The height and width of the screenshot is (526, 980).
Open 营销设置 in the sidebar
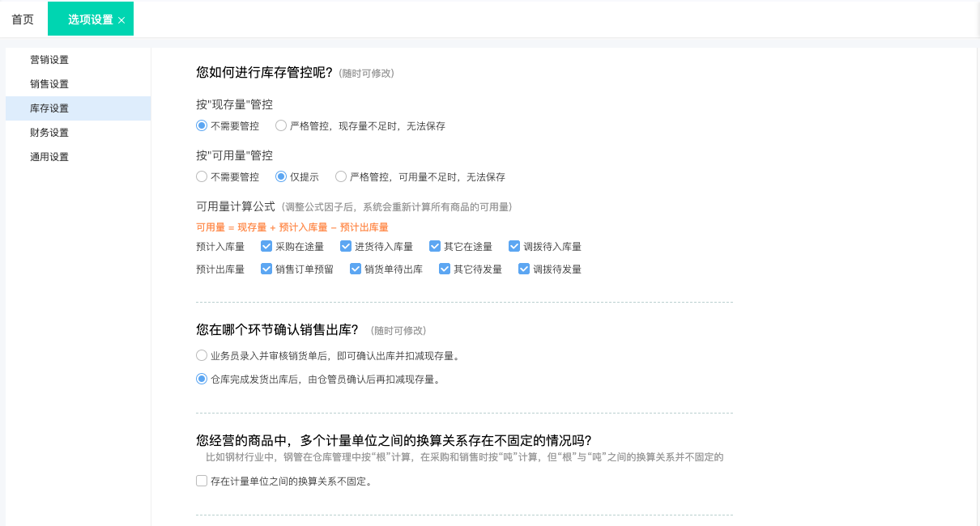click(78, 60)
